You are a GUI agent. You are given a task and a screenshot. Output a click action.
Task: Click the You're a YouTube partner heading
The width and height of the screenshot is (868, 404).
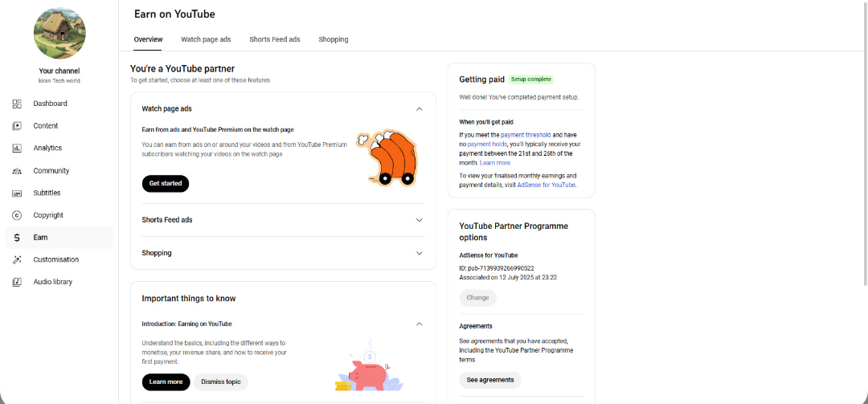click(x=182, y=68)
